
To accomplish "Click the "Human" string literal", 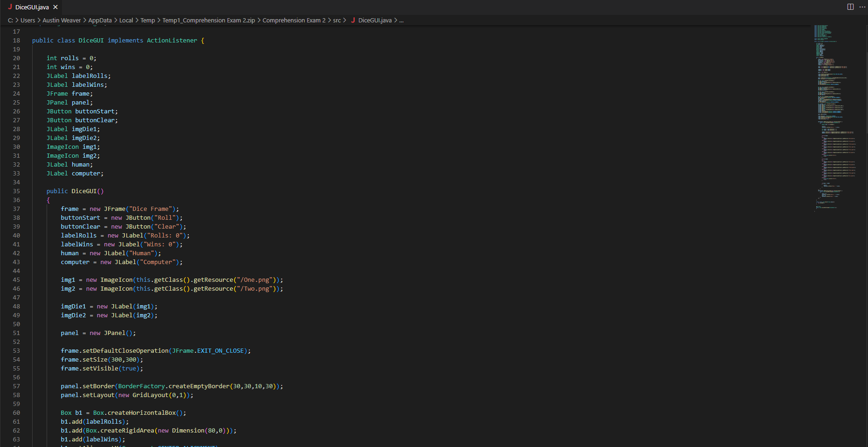I will click(x=142, y=253).
